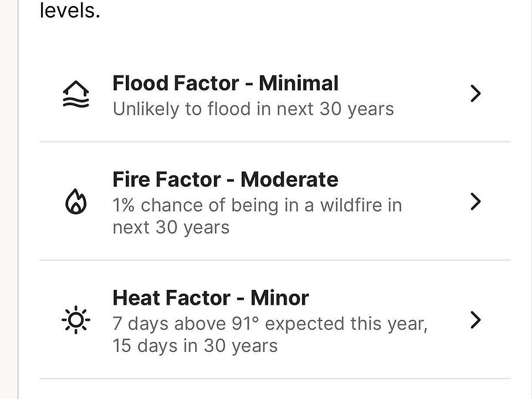This screenshot has width=532, height=399.
Task: Click the flood house-and-waves icon
Action: (75, 95)
